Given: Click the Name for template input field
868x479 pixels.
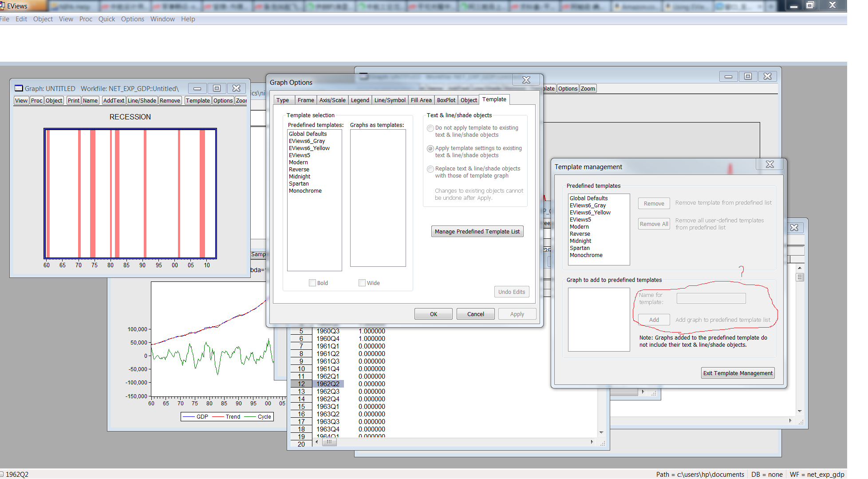Looking at the screenshot, I should (x=711, y=298).
